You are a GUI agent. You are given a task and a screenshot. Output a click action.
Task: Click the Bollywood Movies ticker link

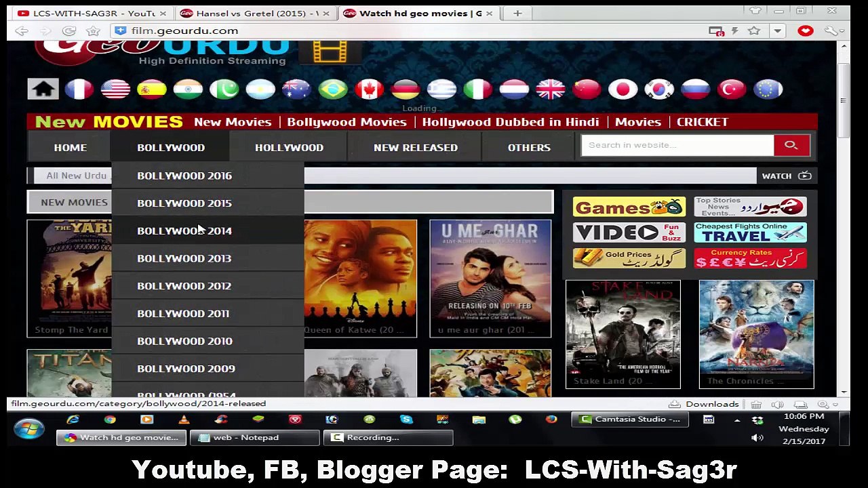point(347,122)
